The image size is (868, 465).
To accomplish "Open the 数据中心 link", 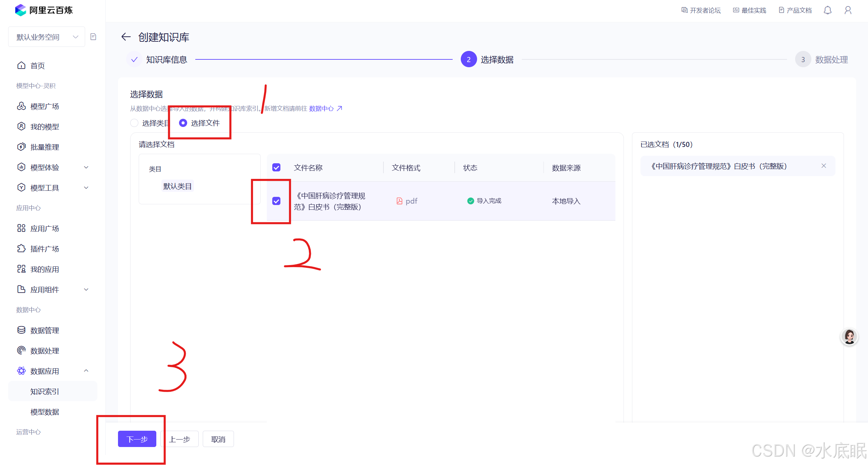I will tap(321, 108).
